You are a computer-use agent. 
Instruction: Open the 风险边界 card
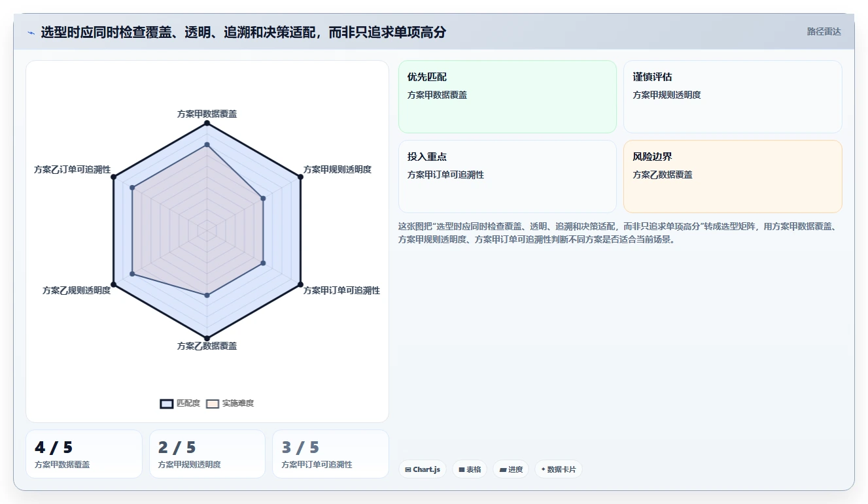coord(733,176)
